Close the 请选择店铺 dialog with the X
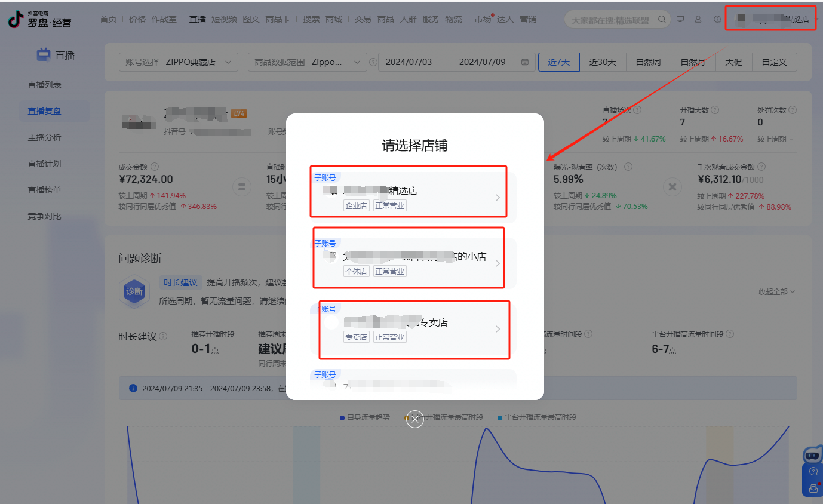 (x=415, y=419)
